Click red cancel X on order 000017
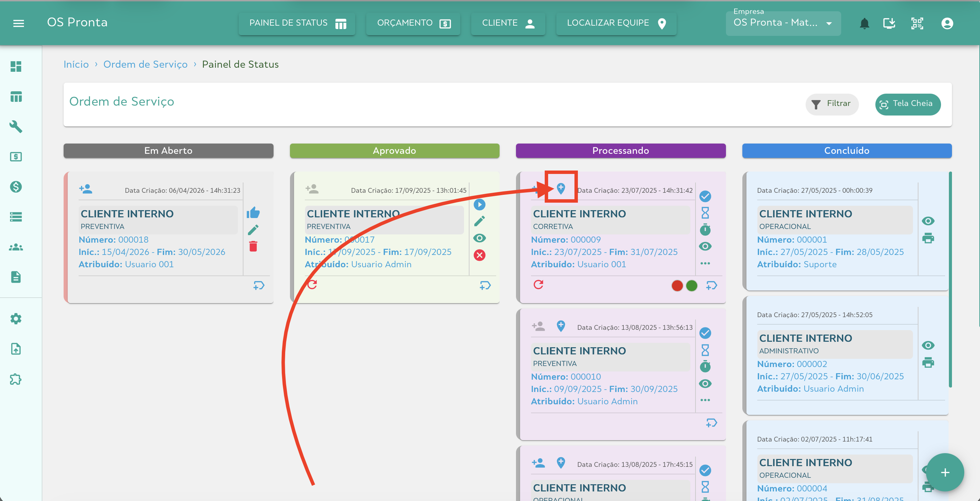 (x=479, y=255)
